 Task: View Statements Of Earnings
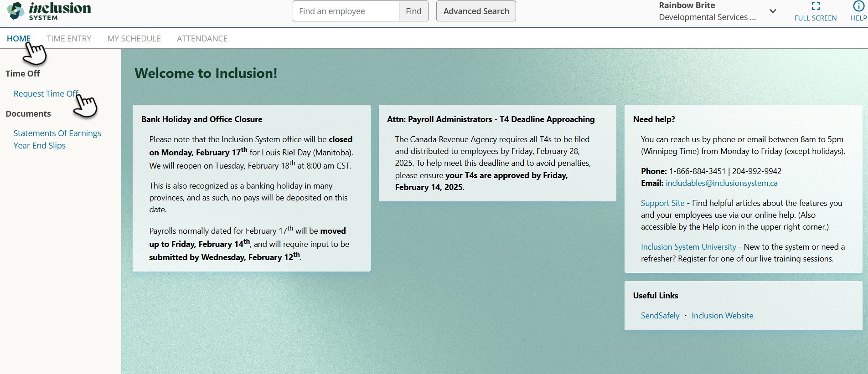pos(57,133)
